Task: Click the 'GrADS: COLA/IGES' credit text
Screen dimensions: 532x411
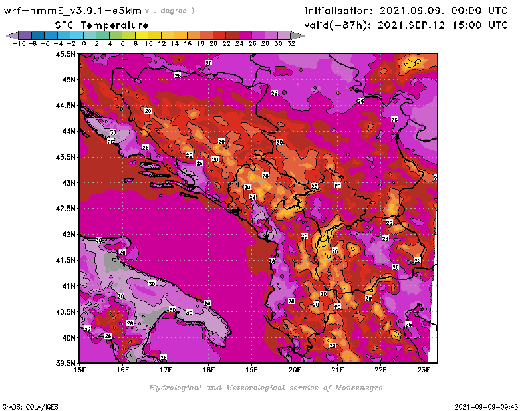Action: [x=30, y=406]
